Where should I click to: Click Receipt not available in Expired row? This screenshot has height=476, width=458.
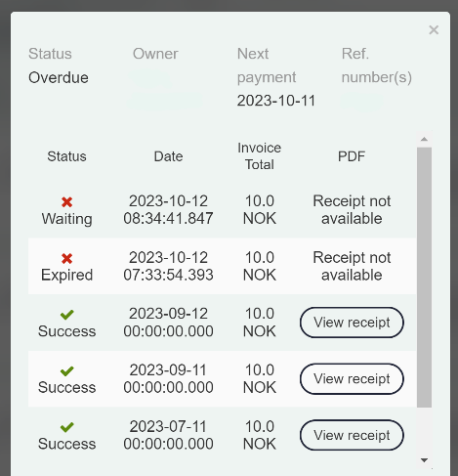(352, 266)
